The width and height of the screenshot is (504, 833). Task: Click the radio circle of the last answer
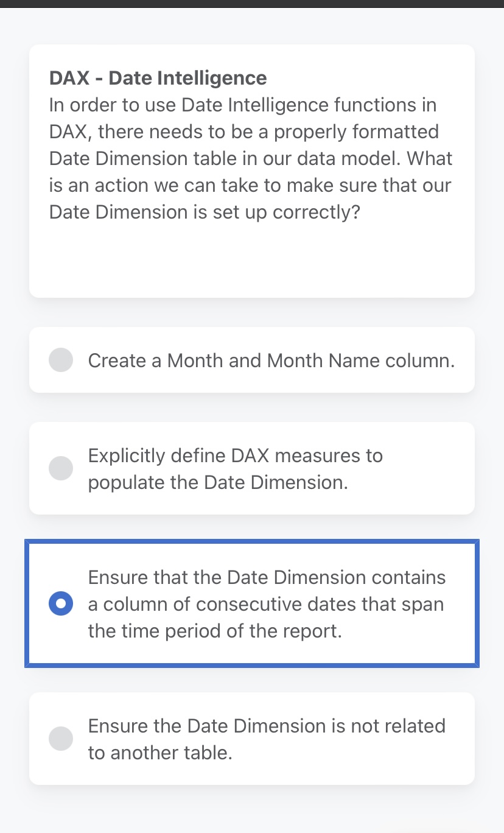tap(61, 738)
